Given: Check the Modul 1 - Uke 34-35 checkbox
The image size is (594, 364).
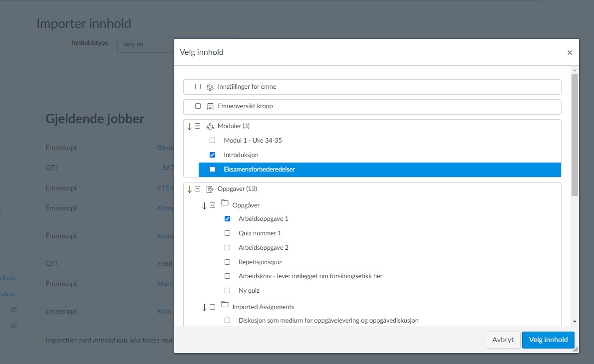Looking at the screenshot, I should [x=213, y=141].
